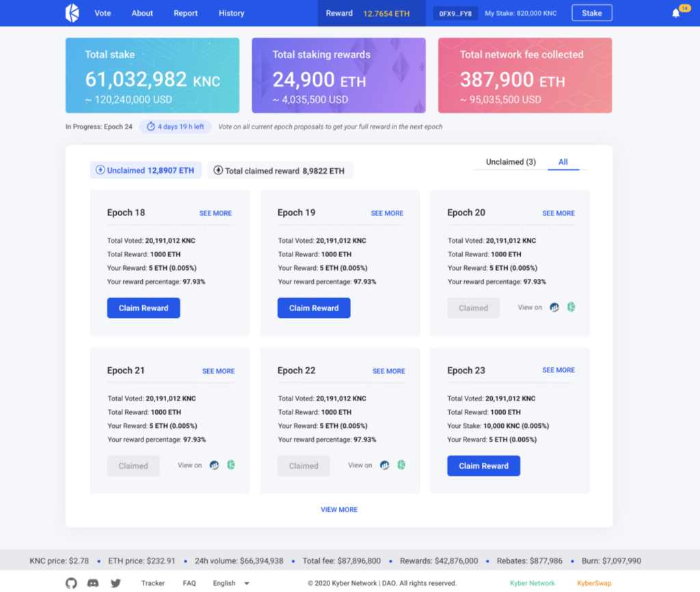The image size is (700, 592).
Task: Open SEE MORE for Epoch 18
Action: (215, 213)
